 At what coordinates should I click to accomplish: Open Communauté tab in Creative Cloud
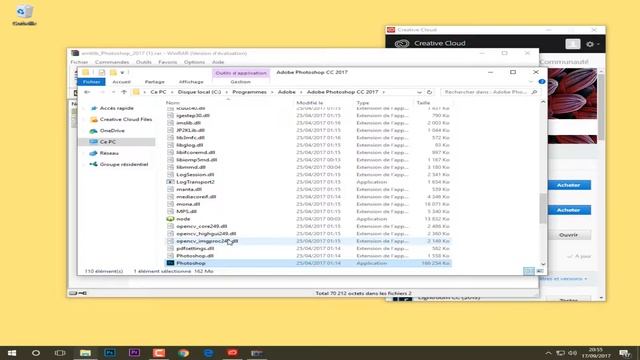tap(564, 62)
